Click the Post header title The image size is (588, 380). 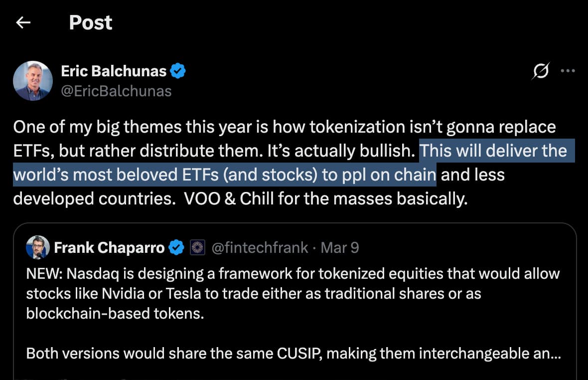(90, 22)
